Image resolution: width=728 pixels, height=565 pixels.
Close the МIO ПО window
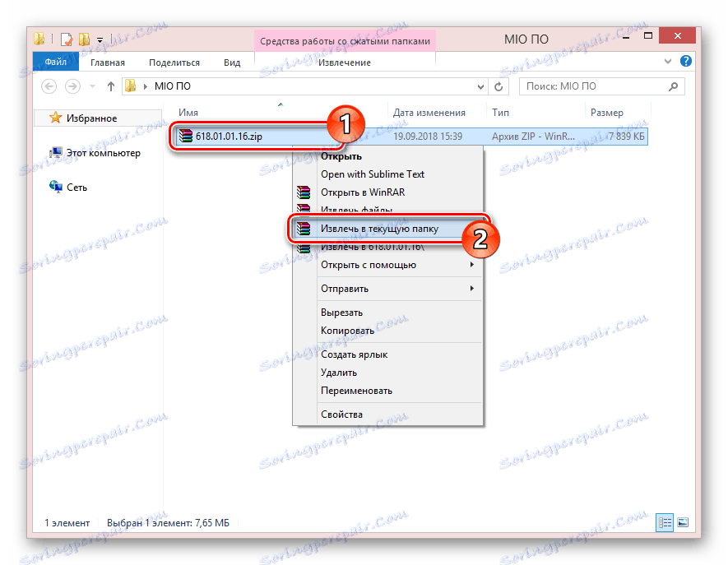pos(677,35)
